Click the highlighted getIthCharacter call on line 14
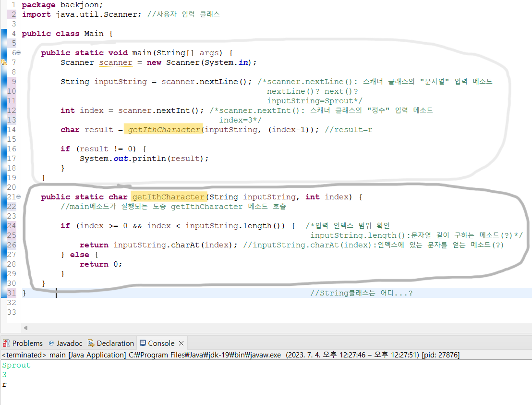Viewport: 532px width, 405px height. coord(164,130)
